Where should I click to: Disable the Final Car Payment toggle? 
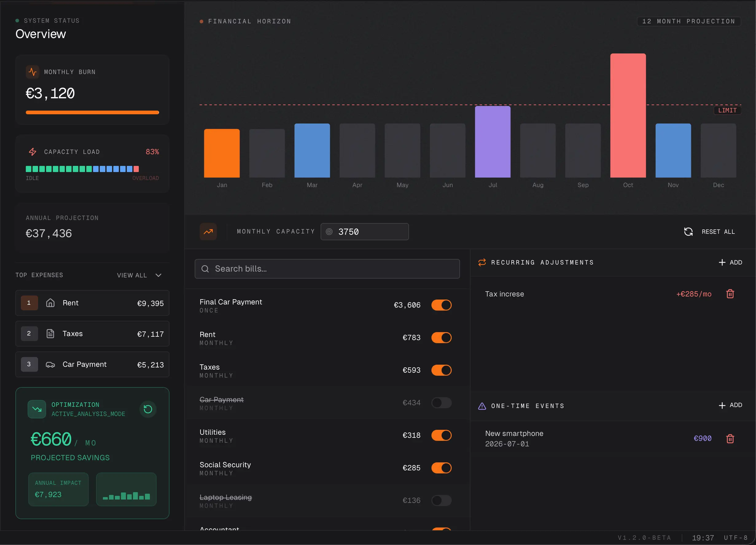(441, 305)
